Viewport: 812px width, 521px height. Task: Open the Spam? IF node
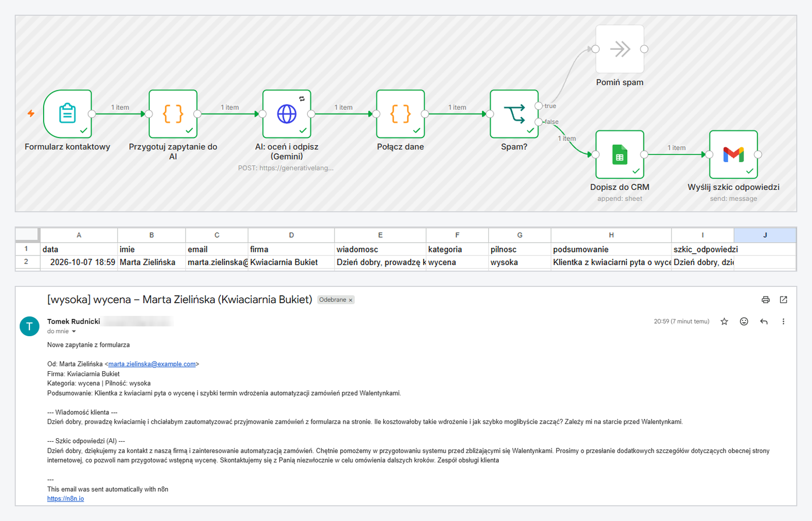[514, 114]
